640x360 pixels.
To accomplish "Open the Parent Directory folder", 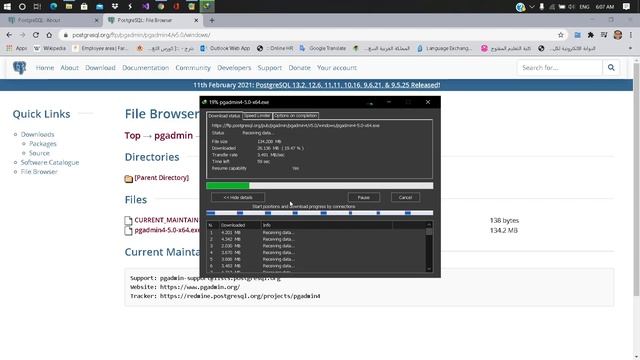I will (162, 178).
